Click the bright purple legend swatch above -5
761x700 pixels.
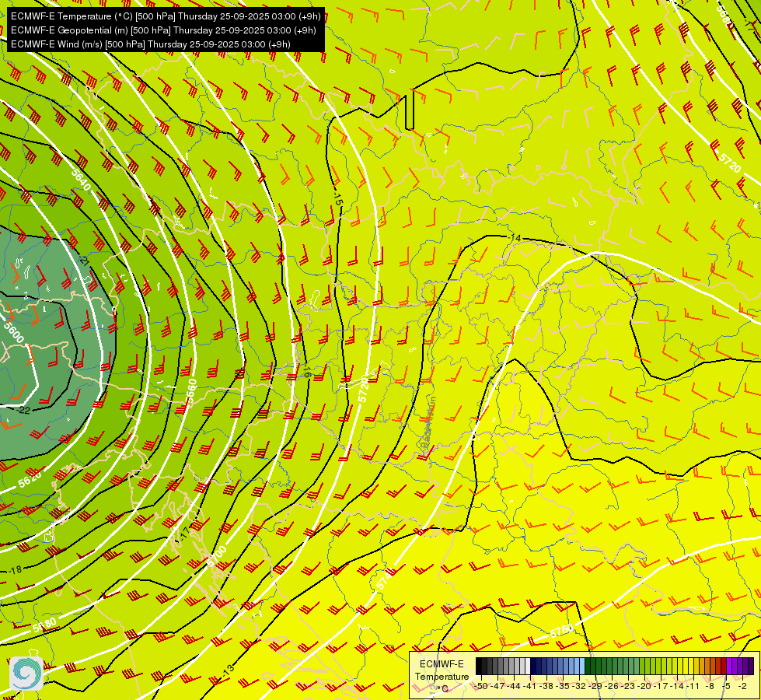click(x=729, y=666)
